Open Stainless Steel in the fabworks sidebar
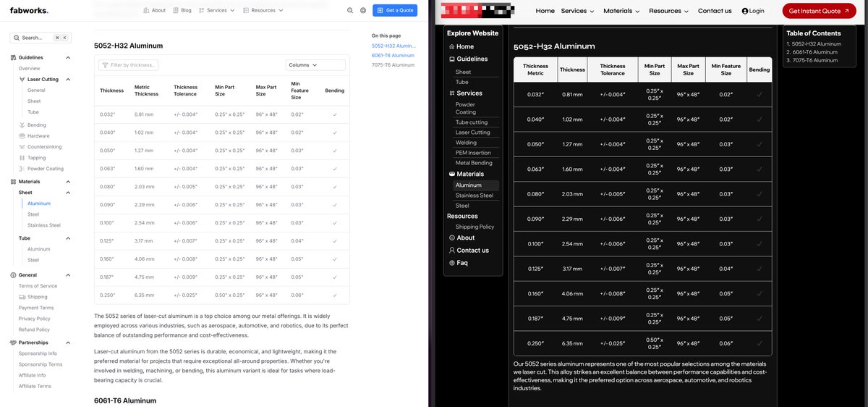 tap(44, 225)
